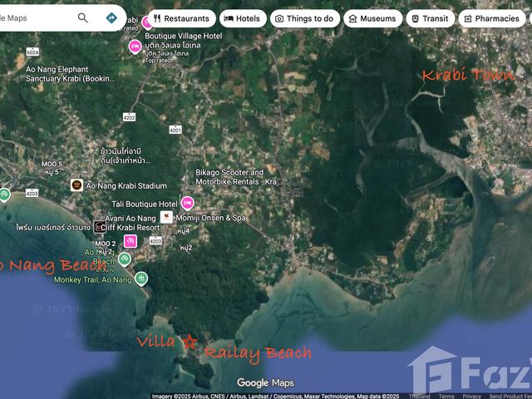Select the Things to do chip

point(305,18)
